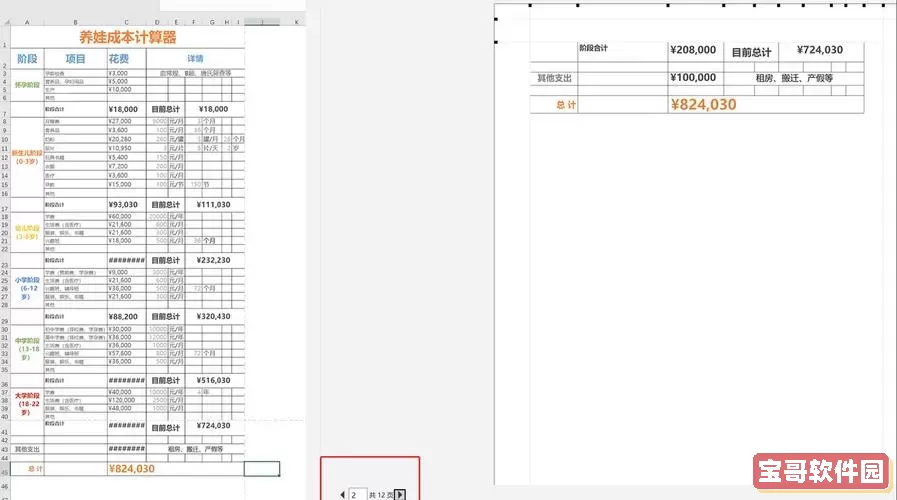Select the 新生儿阶段 (0-3岁) stage cell

pyautogui.click(x=27, y=157)
